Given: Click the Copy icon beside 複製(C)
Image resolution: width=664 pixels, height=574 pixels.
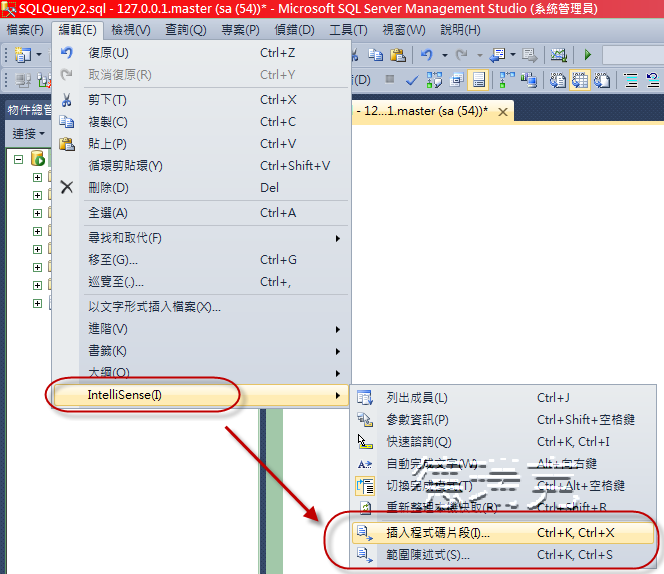Looking at the screenshot, I should coord(66,122).
